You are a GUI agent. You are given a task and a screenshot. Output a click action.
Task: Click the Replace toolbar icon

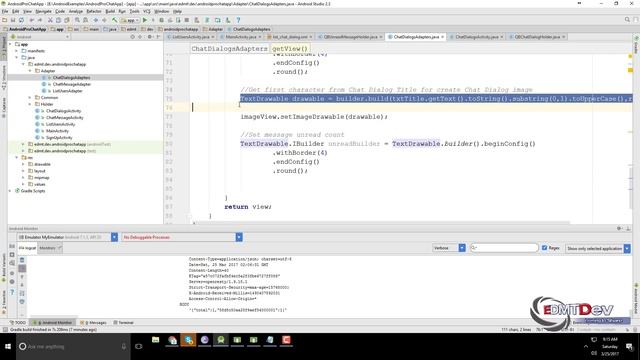click(85, 20)
